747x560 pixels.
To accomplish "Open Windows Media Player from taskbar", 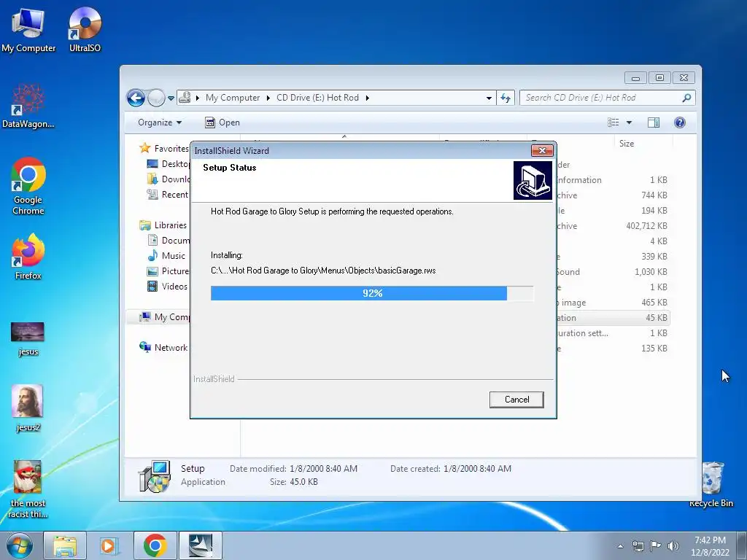I will [x=109, y=545].
